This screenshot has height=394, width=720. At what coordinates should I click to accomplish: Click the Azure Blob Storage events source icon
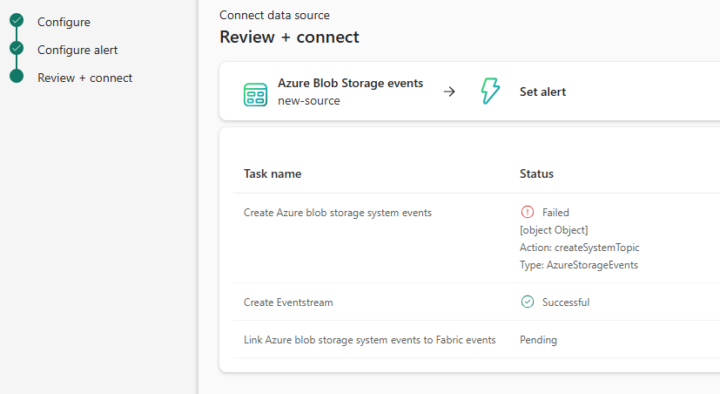coord(255,95)
